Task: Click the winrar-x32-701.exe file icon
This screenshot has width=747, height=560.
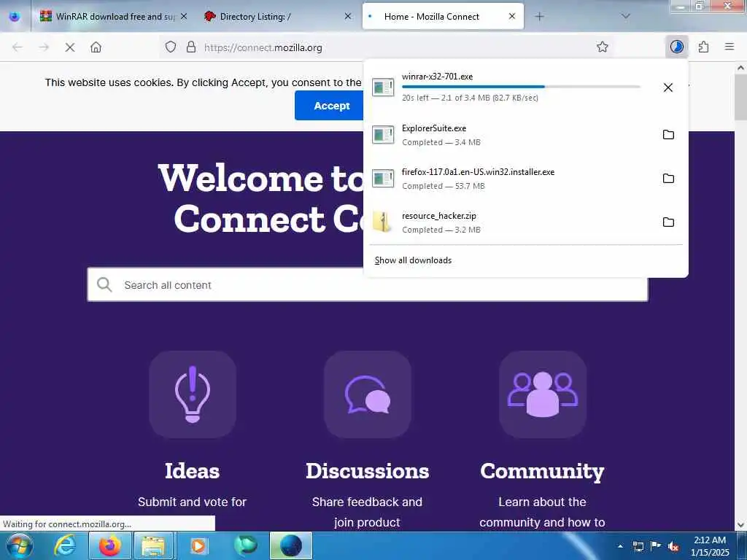Action: 383,87
